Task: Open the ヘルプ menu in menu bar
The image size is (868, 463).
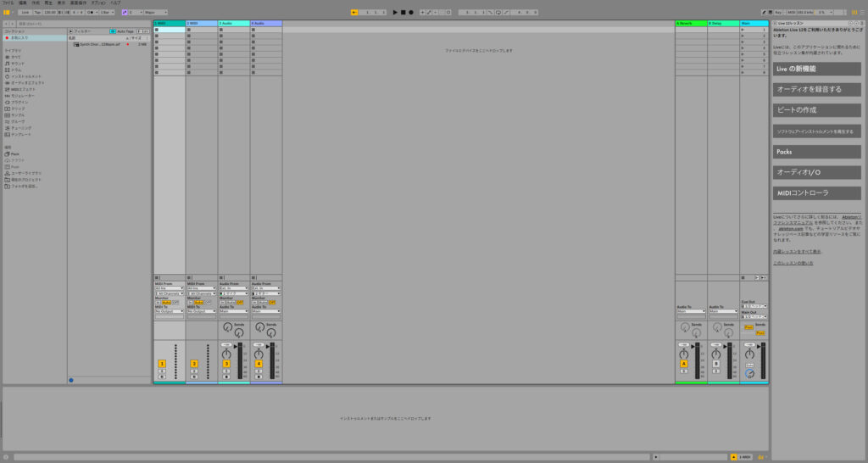Action: [x=115, y=3]
